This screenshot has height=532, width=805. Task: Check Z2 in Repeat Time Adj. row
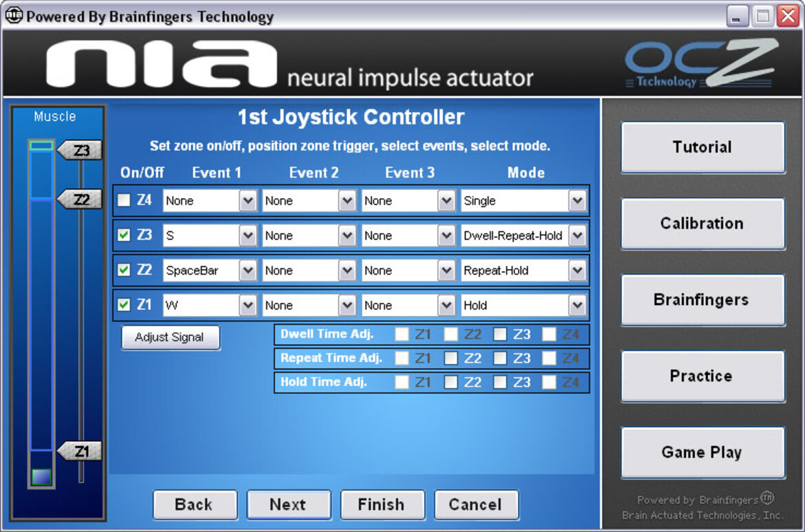[x=451, y=358]
